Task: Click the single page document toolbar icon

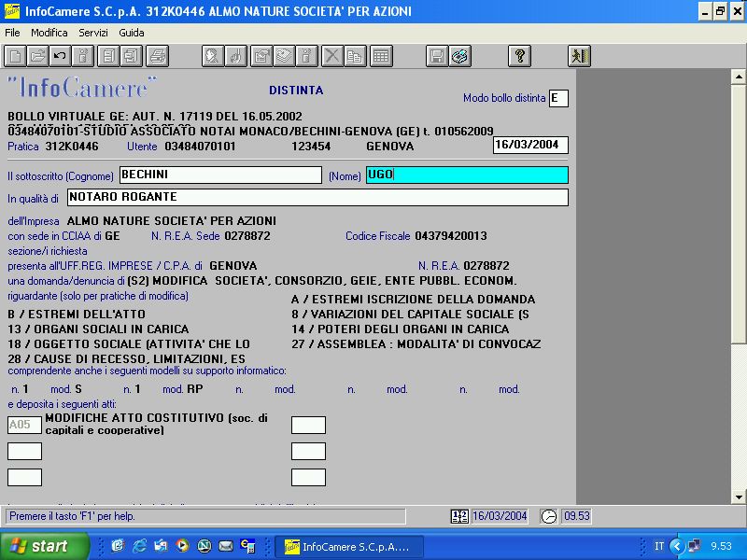Action: coord(108,56)
